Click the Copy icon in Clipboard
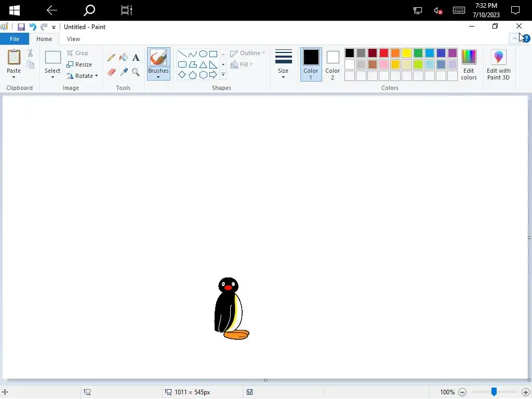The height and width of the screenshot is (399, 532). point(31,64)
